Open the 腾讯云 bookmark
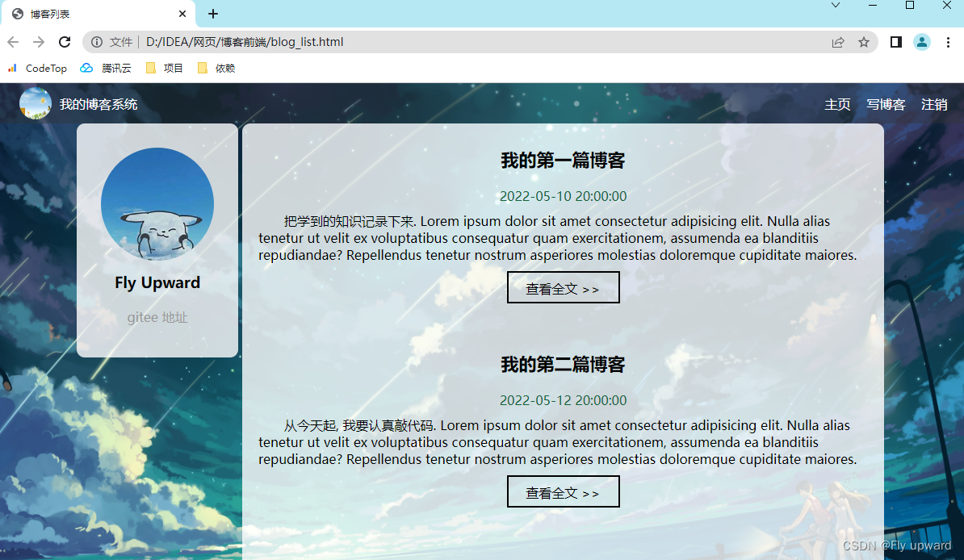The image size is (964, 560). coord(107,69)
